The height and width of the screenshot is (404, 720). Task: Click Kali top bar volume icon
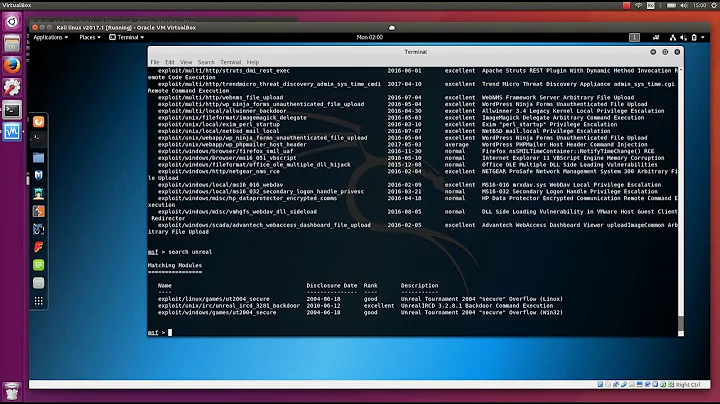pos(684,38)
